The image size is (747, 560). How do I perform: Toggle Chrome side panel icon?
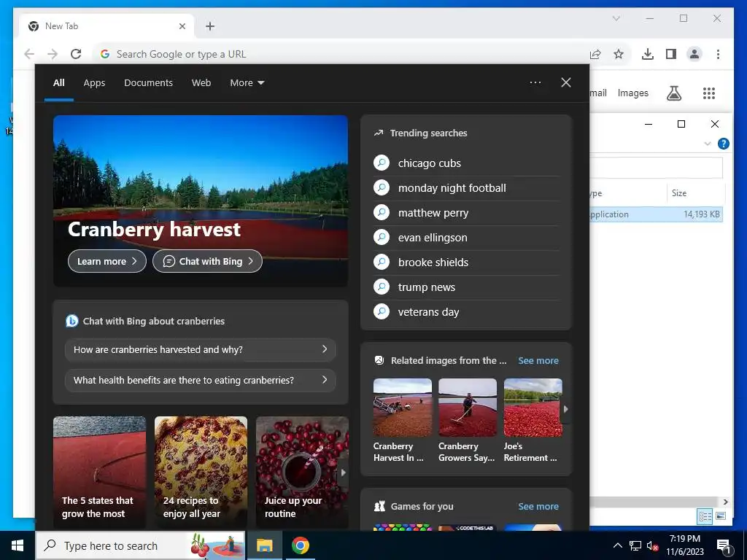pos(671,54)
